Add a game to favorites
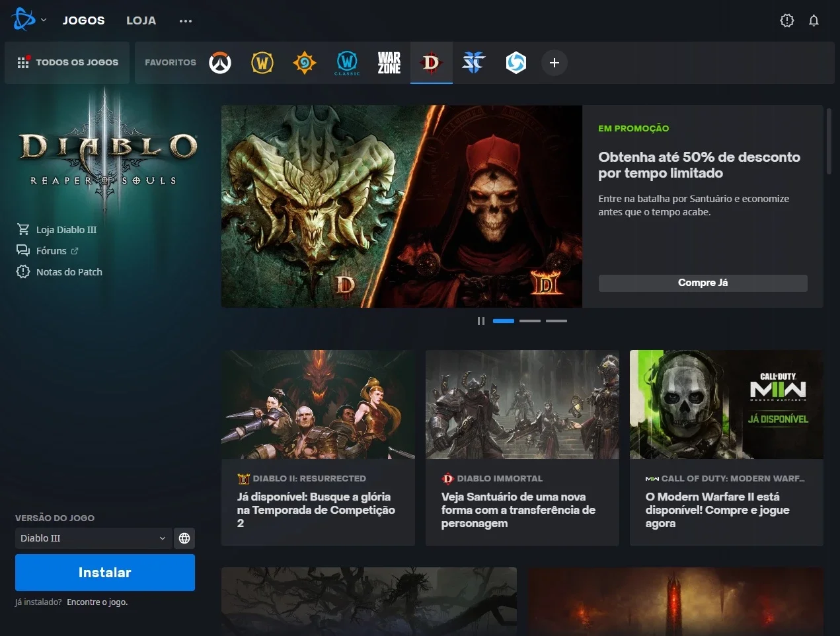The height and width of the screenshot is (636, 840). 554,63
